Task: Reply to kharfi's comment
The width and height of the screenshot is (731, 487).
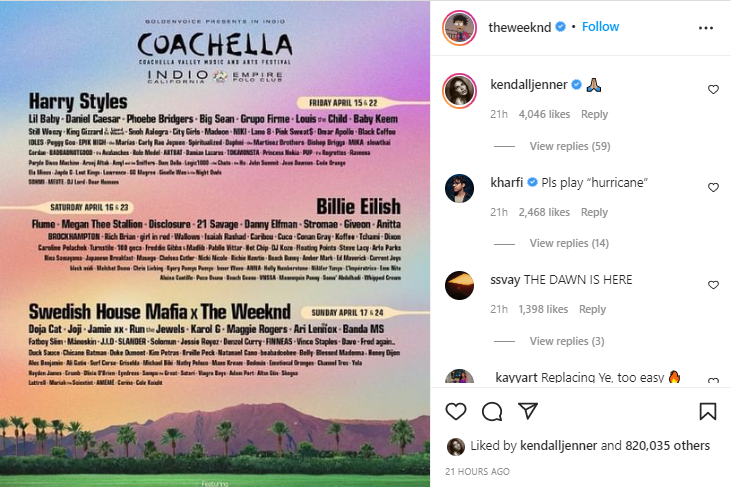Action: coord(594,212)
